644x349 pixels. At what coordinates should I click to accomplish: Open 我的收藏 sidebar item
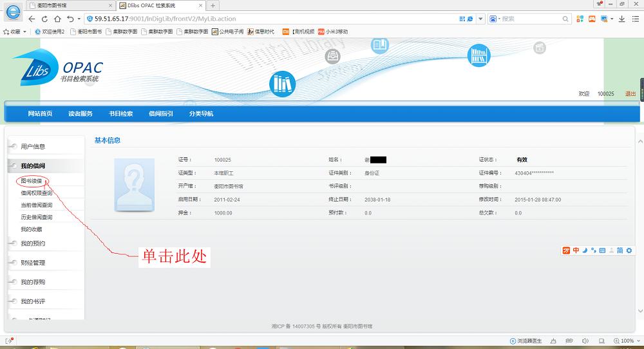click(x=32, y=229)
